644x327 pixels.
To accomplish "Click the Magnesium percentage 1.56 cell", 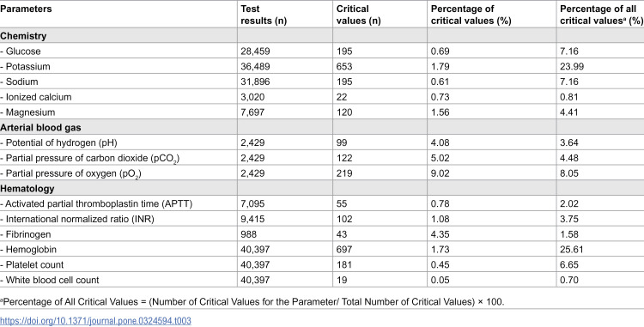I will pos(440,112).
